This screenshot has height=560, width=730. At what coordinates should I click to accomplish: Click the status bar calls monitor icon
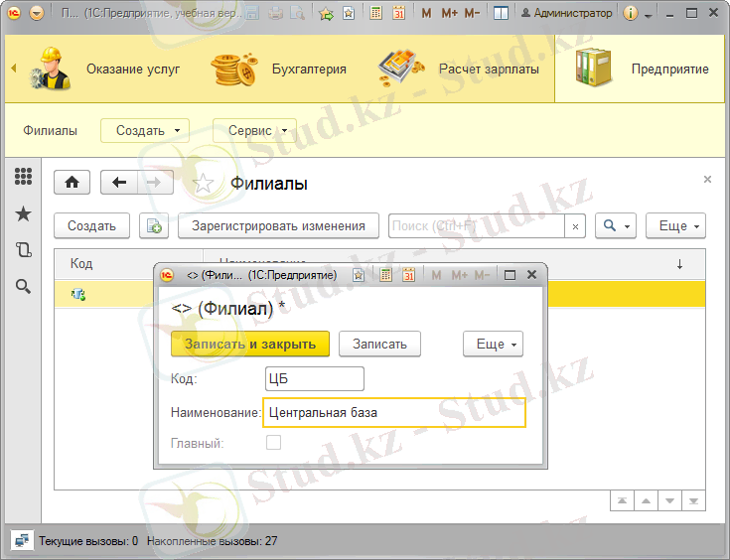(22, 541)
